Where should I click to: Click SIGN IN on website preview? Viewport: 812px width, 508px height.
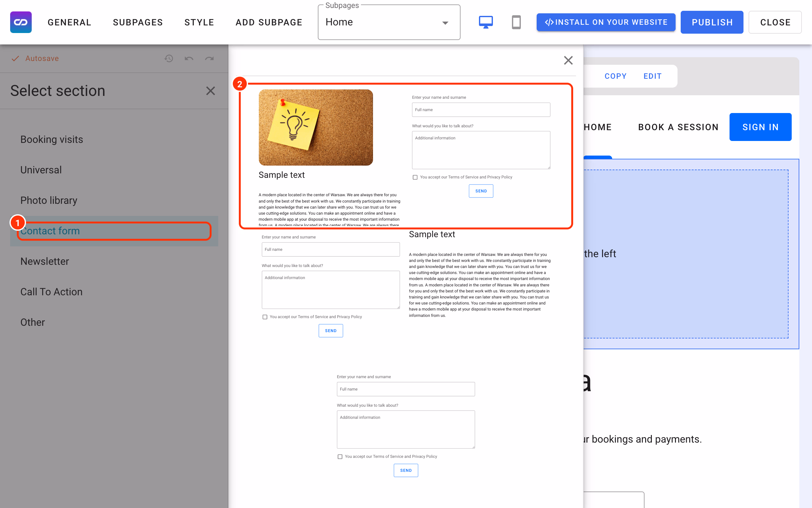tap(760, 127)
